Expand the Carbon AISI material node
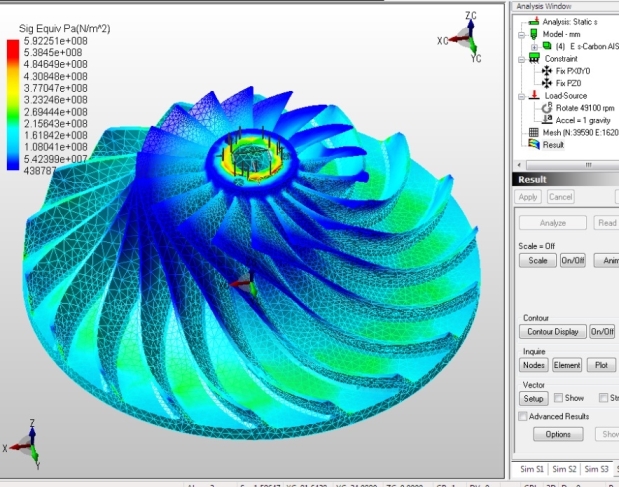Viewport: 619px width, 487px height. tap(534, 46)
